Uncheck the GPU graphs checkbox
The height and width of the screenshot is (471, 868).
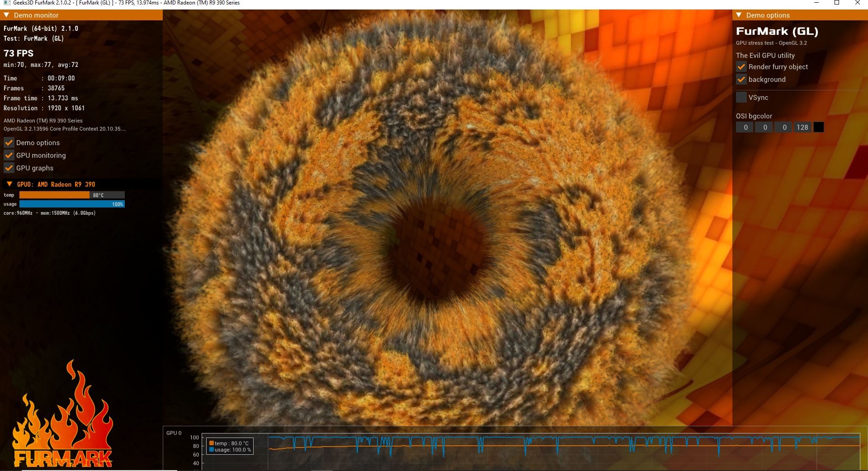point(9,168)
